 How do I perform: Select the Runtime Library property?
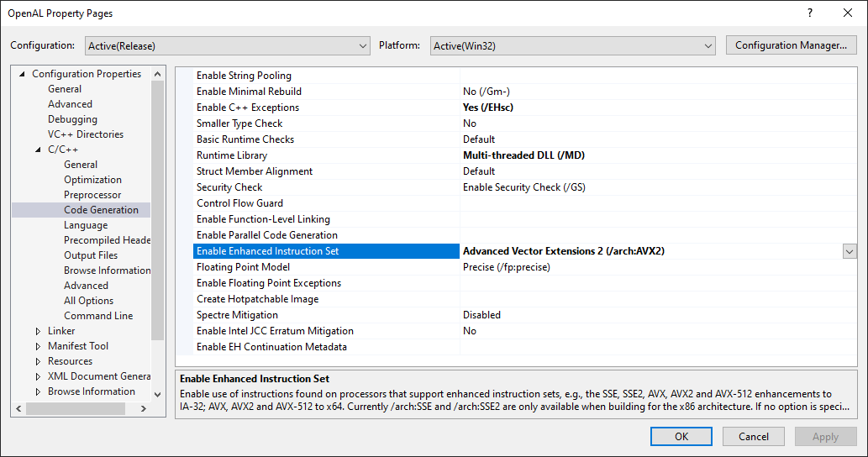[x=232, y=155]
